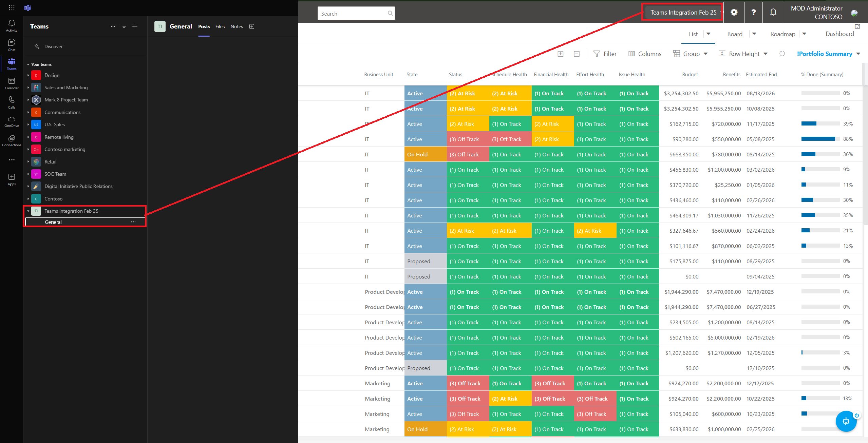
Task: Switch to the Dashboard tab
Action: (x=839, y=34)
